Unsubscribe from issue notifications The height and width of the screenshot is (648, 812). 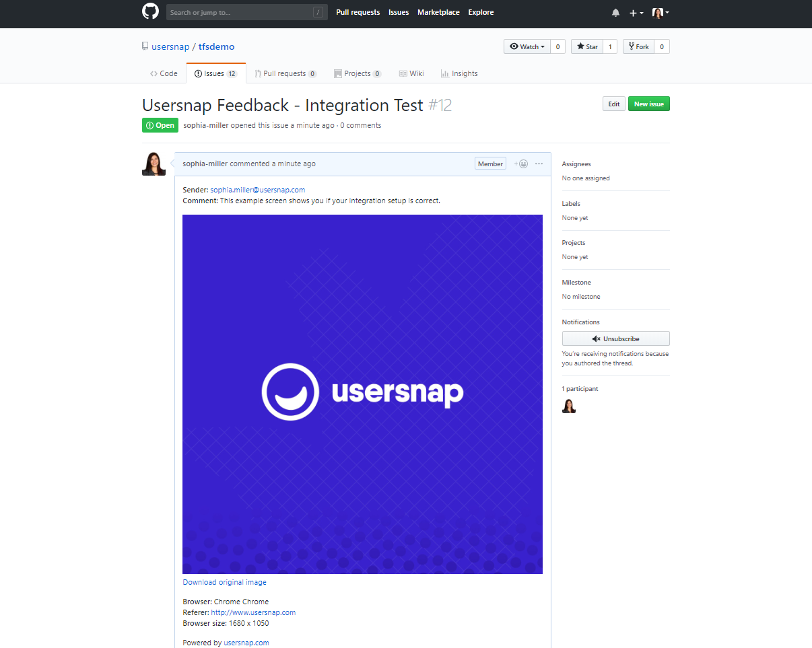[x=616, y=338]
